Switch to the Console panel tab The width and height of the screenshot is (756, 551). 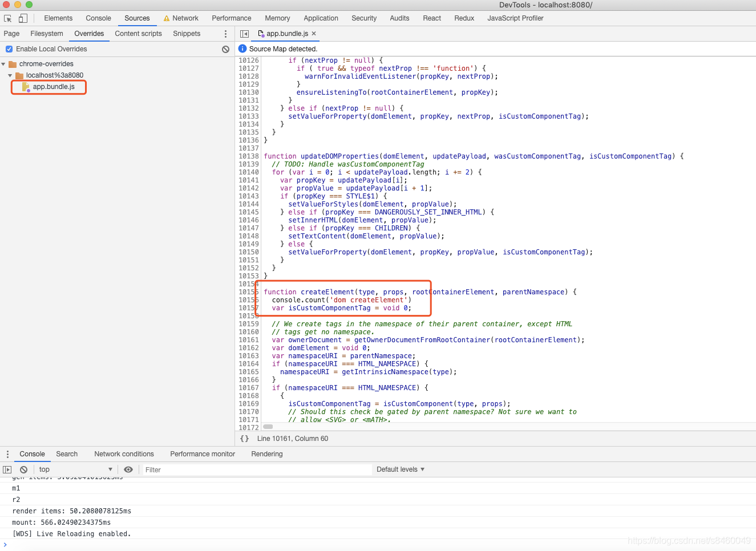pyautogui.click(x=98, y=18)
